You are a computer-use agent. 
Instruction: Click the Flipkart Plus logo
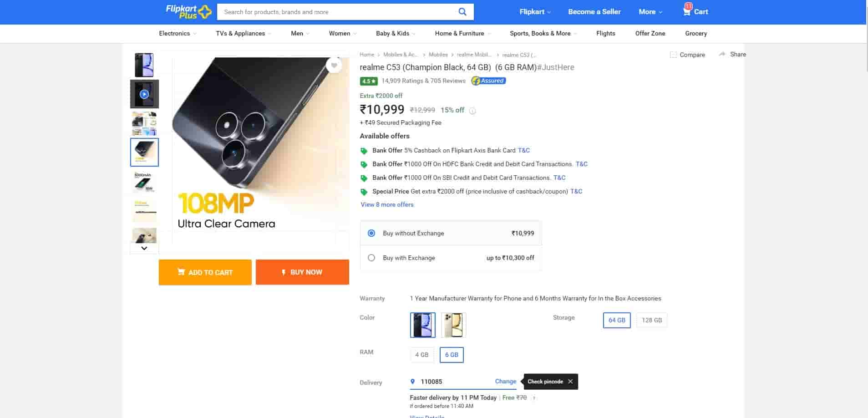pyautogui.click(x=188, y=12)
